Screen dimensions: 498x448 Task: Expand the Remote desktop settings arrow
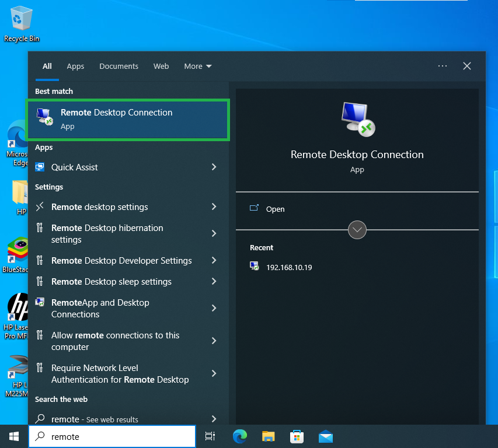(x=214, y=207)
